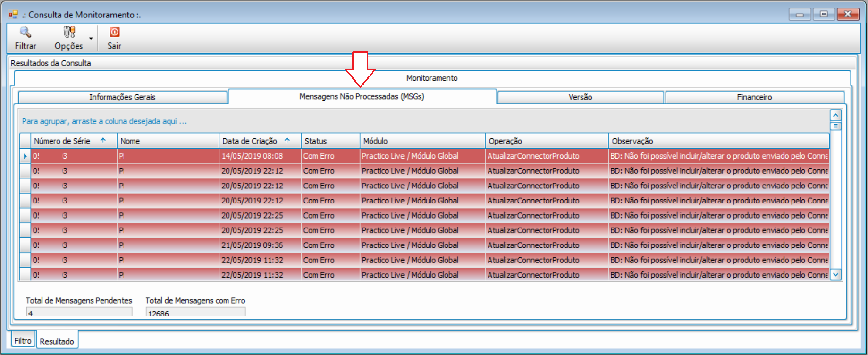Click Total de Mensagens com Erro field

[x=195, y=312]
